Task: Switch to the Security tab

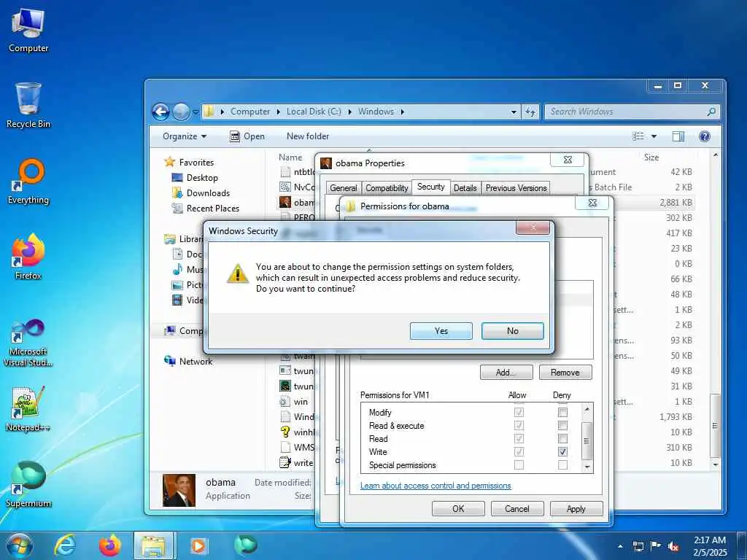Action: click(x=430, y=187)
